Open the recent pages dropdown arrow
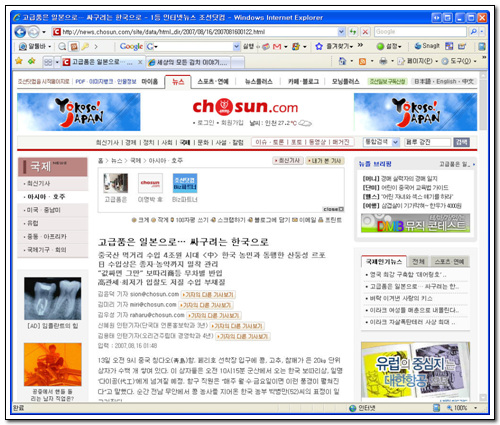The height and width of the screenshot is (425, 500). click(44, 32)
